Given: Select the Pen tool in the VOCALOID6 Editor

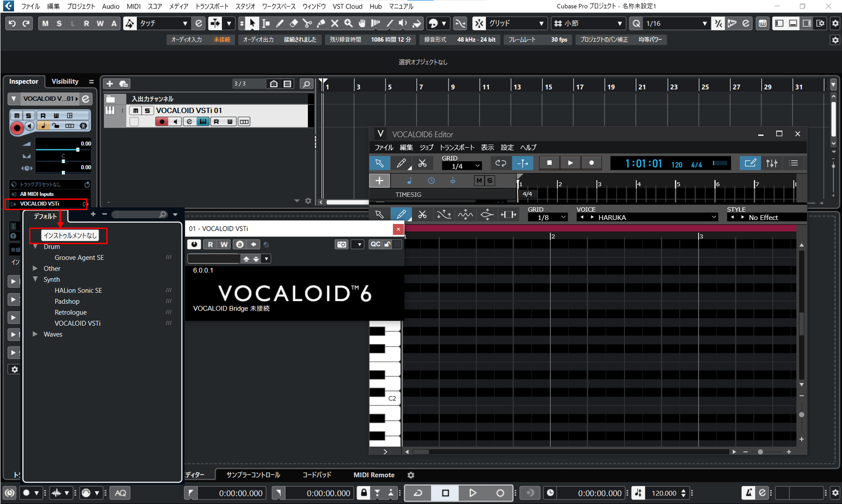Looking at the screenshot, I should click(401, 214).
